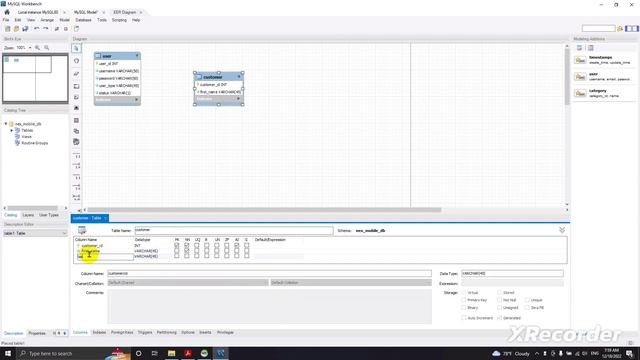This screenshot has height=360, width=640.
Task: Open the Arrange menu
Action: point(47,20)
